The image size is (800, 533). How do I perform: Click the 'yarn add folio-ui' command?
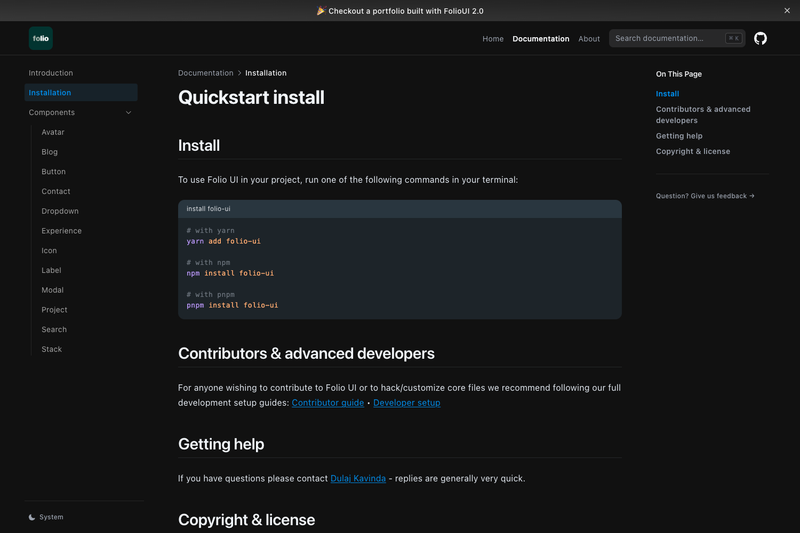tap(223, 241)
